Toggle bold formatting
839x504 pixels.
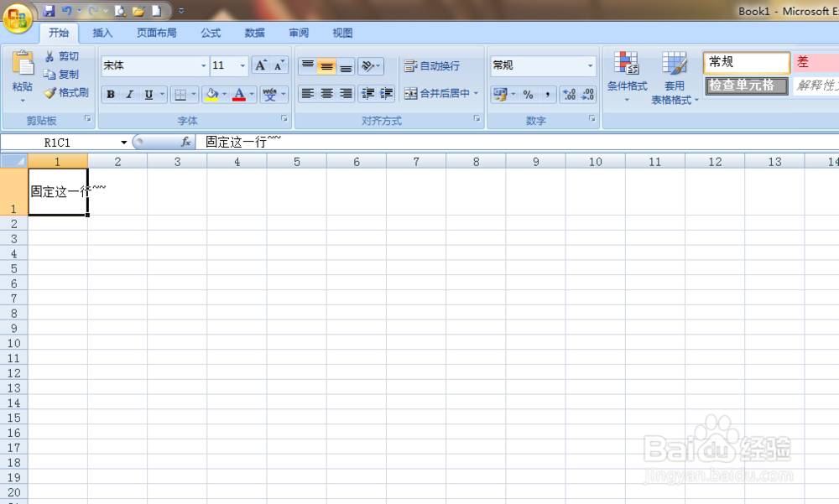(111, 95)
